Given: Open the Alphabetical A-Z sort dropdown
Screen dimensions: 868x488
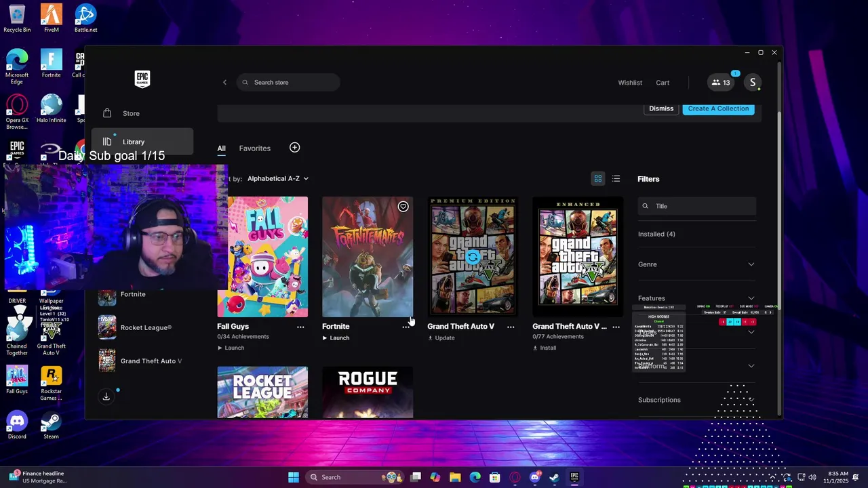Looking at the screenshot, I should (278, 179).
